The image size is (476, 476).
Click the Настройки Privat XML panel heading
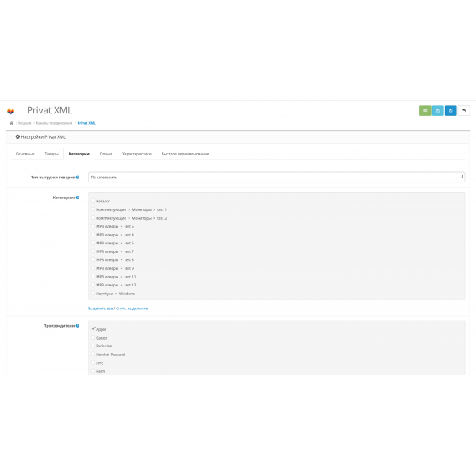[40, 137]
